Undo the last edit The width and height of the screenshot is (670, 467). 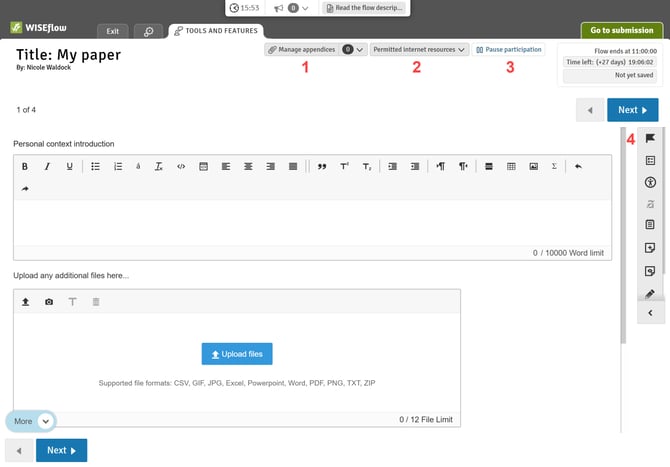pos(578,167)
